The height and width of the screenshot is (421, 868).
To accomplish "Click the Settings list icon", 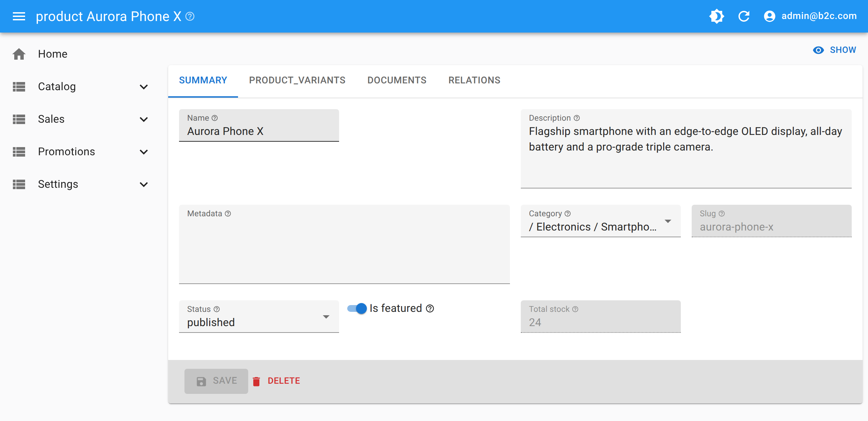I will [19, 184].
